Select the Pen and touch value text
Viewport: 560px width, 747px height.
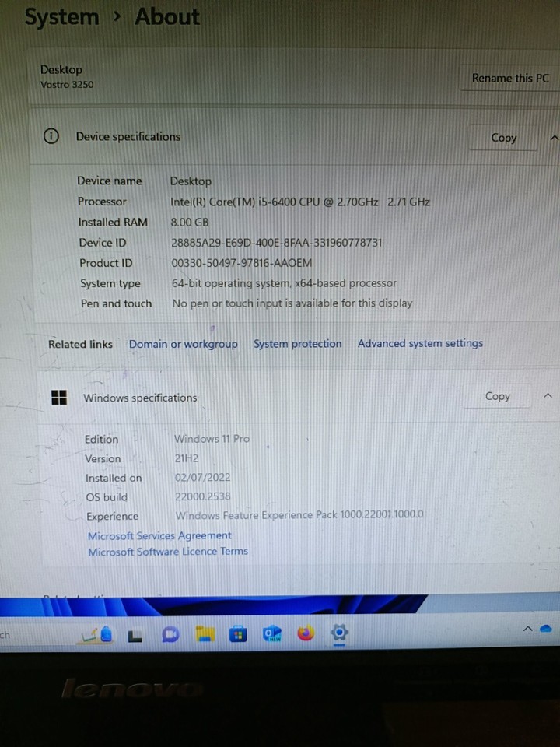pos(292,303)
